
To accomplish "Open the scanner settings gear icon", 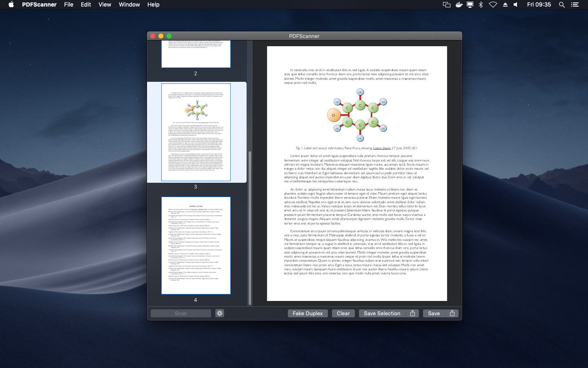I will click(x=220, y=313).
